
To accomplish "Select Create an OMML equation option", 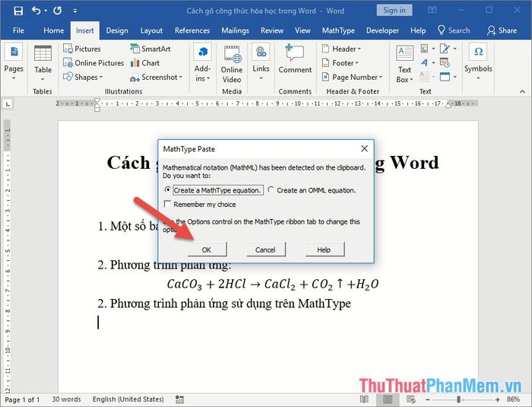I will [x=312, y=190].
